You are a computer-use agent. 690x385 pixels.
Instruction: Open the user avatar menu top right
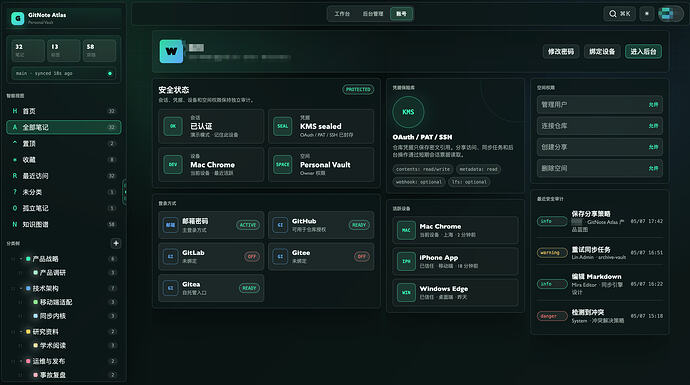point(670,14)
